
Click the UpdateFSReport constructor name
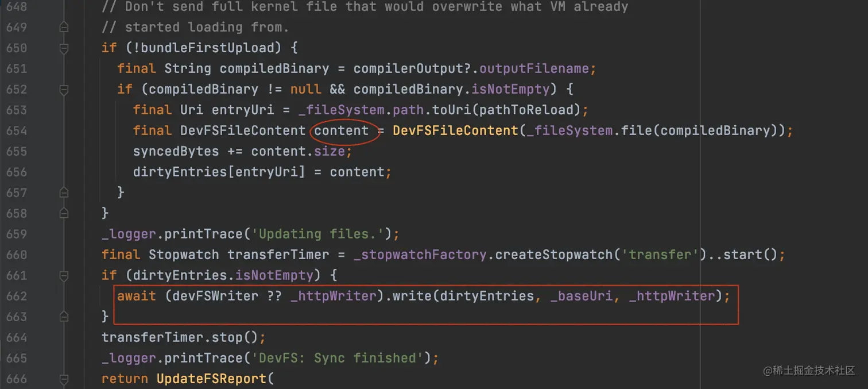click(211, 379)
